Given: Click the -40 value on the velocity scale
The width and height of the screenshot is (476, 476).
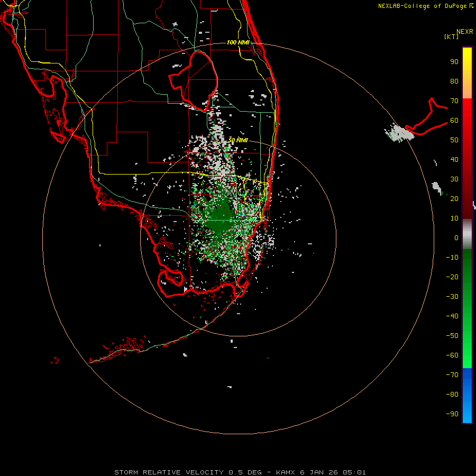Looking at the screenshot, I should coord(452,316).
